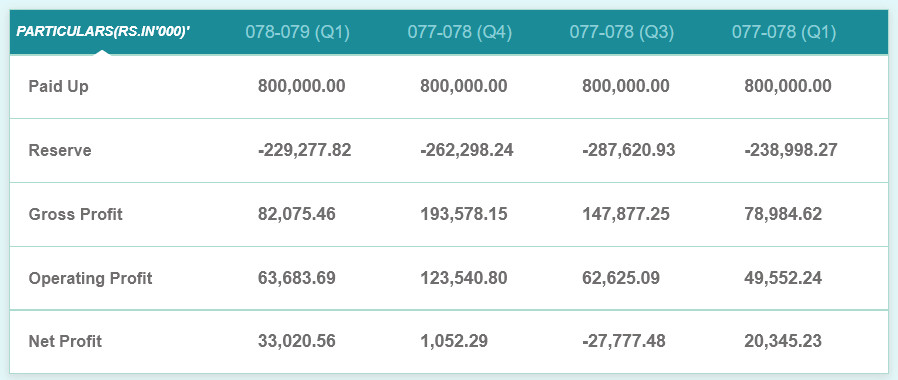Select Net Profit value 1,052.29

point(454,342)
